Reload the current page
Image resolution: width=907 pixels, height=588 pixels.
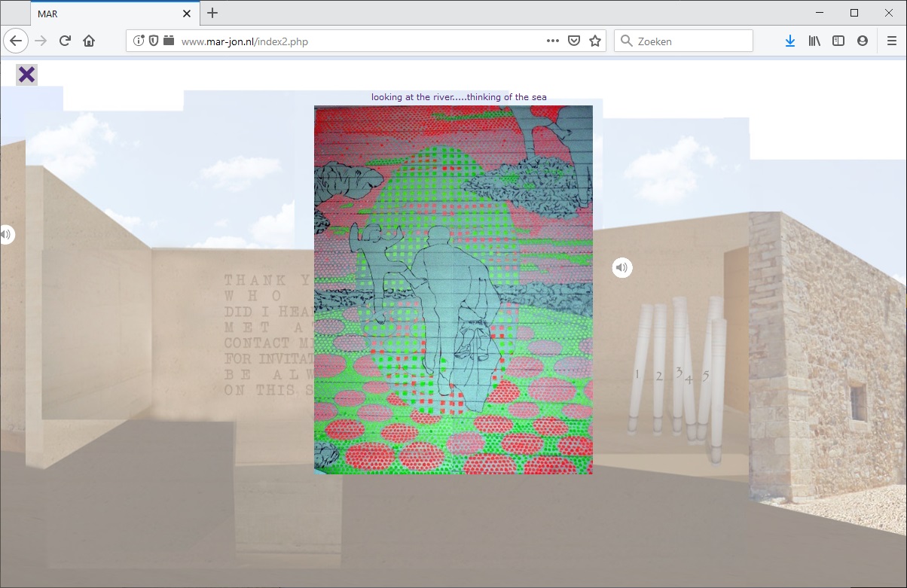(x=65, y=41)
